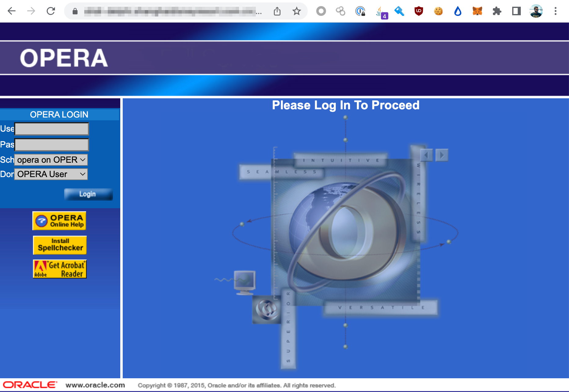Click the OPERA Online Help icon
This screenshot has width=569, height=392.
click(59, 221)
